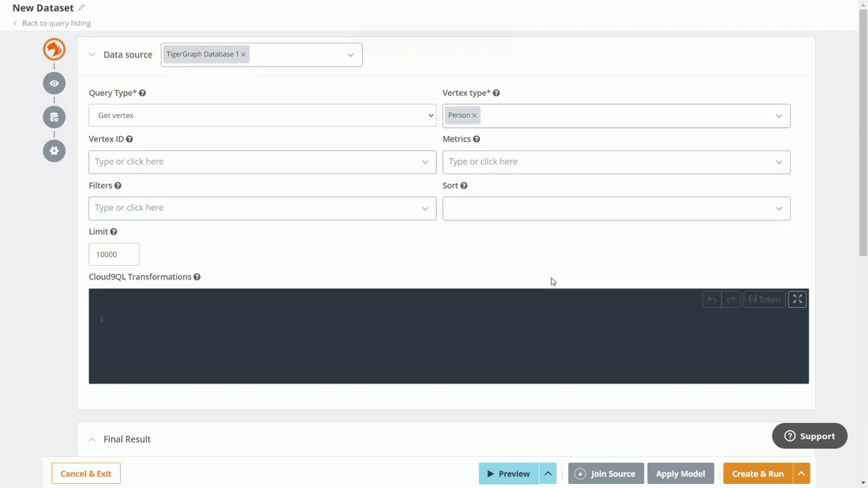Open the Support chat widget

(809, 436)
